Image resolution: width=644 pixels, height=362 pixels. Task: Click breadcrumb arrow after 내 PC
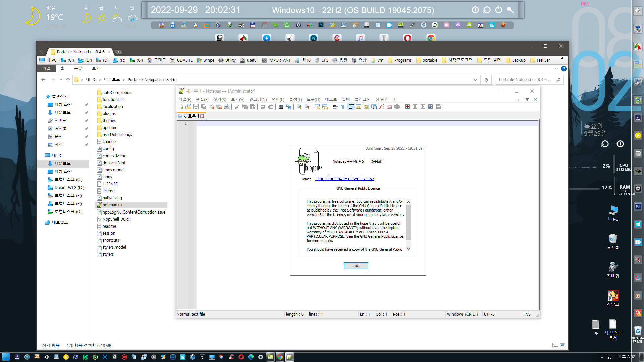pos(100,80)
